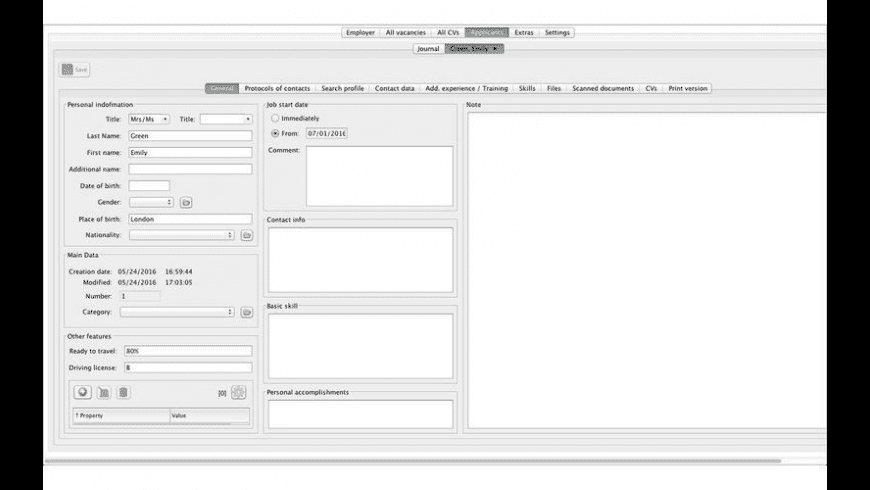This screenshot has width=870, height=490.
Task: Close the Green, Emily tab
Action: (x=495, y=49)
